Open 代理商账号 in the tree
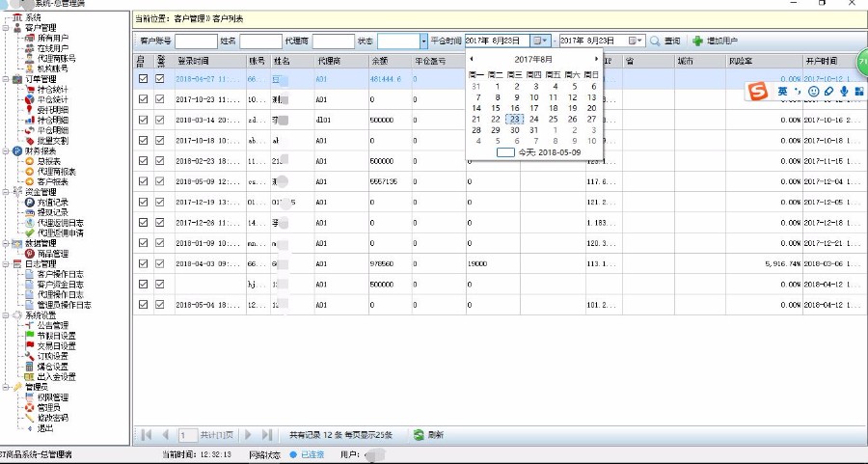Viewport: 868px width, 464px height. pos(57,58)
